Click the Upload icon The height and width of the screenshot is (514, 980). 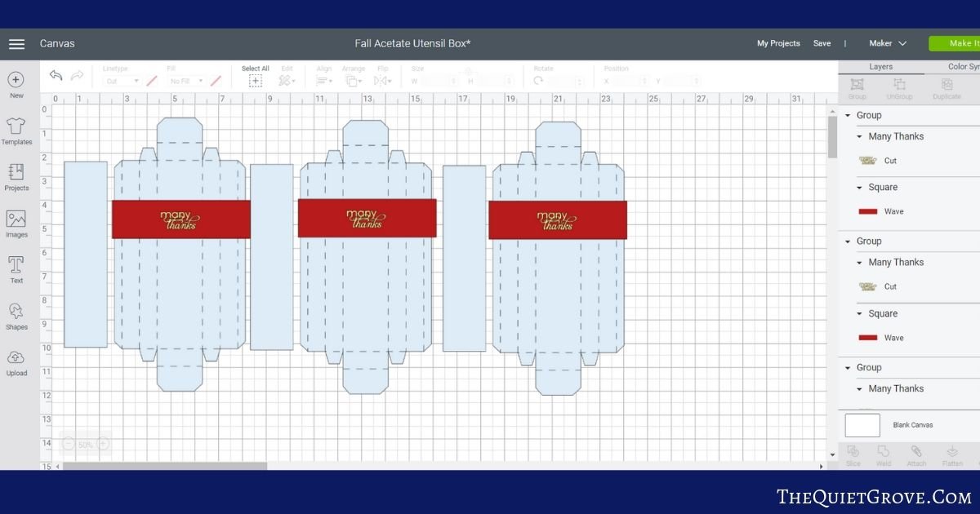point(16,357)
